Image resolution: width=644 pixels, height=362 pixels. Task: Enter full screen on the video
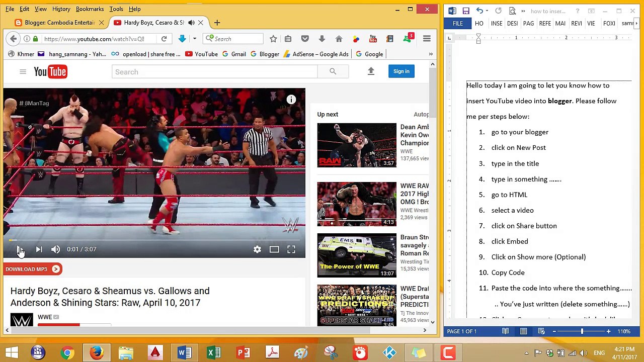pyautogui.click(x=291, y=249)
